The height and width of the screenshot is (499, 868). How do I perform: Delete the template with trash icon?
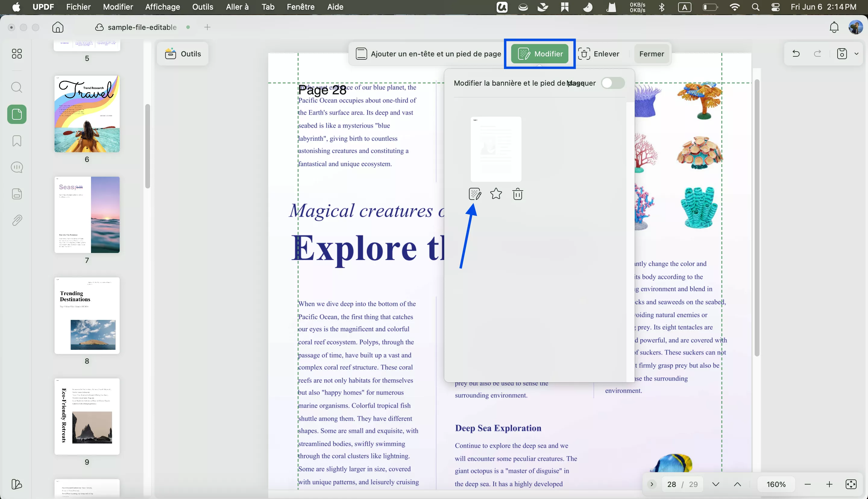pos(517,194)
